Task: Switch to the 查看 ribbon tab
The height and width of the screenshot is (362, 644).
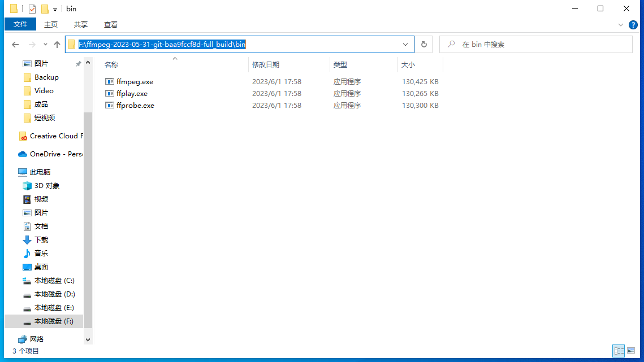Action: 110,24
